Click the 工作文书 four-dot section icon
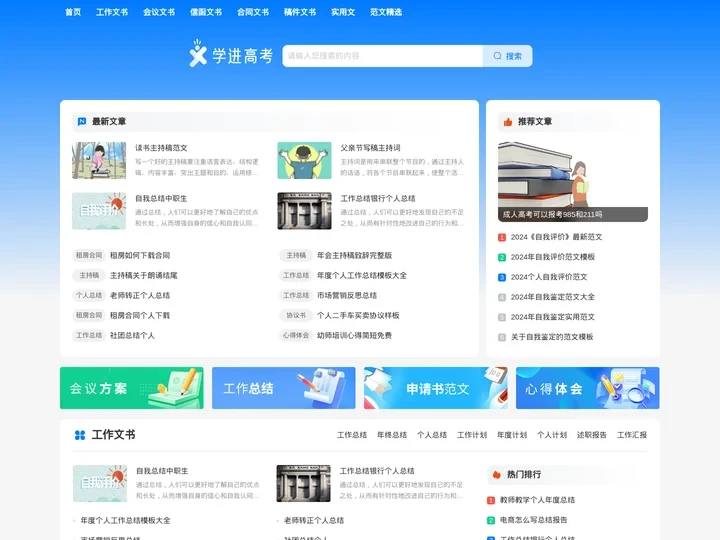 [x=80, y=435]
